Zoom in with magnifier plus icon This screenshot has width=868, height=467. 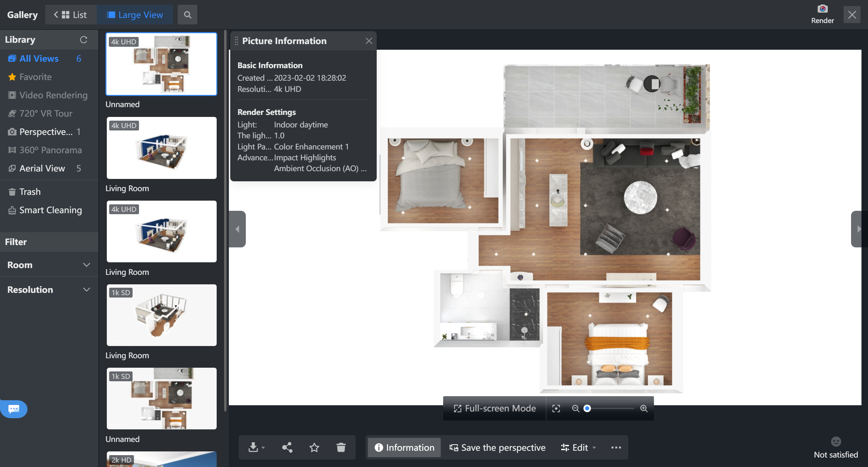click(644, 408)
